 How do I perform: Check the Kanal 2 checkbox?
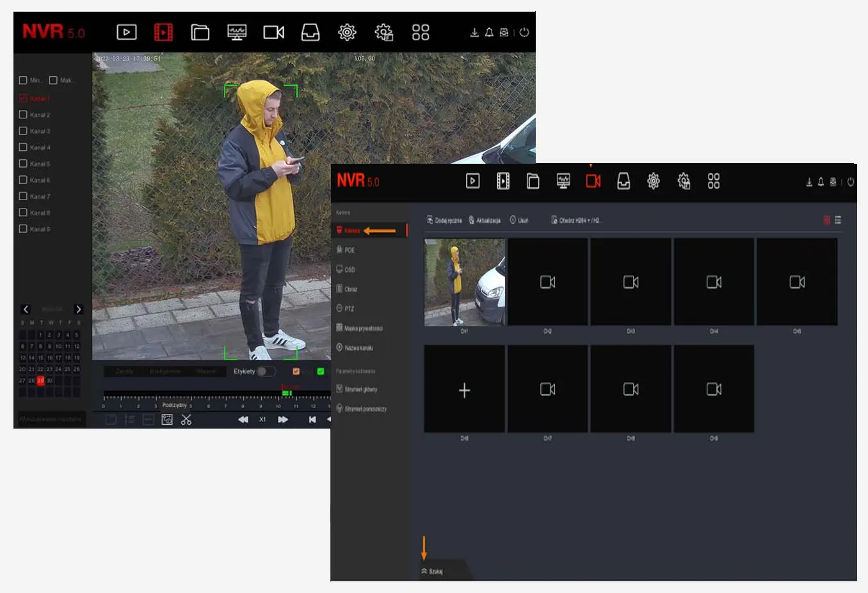pos(23,115)
